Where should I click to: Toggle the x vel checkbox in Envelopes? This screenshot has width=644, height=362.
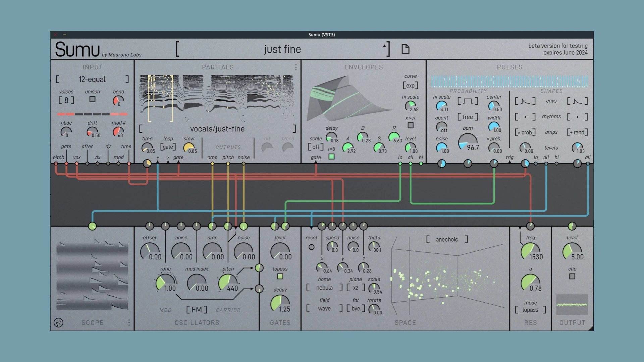[x=410, y=125]
